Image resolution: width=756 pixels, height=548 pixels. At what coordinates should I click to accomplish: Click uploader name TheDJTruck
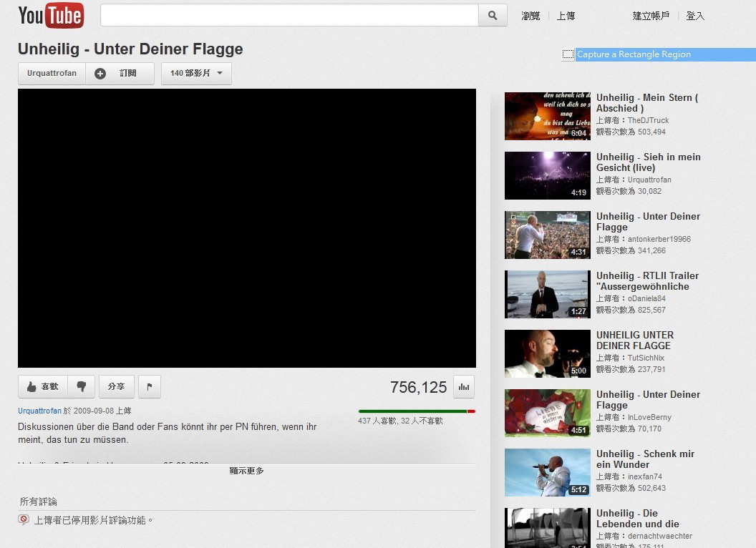pyautogui.click(x=648, y=120)
